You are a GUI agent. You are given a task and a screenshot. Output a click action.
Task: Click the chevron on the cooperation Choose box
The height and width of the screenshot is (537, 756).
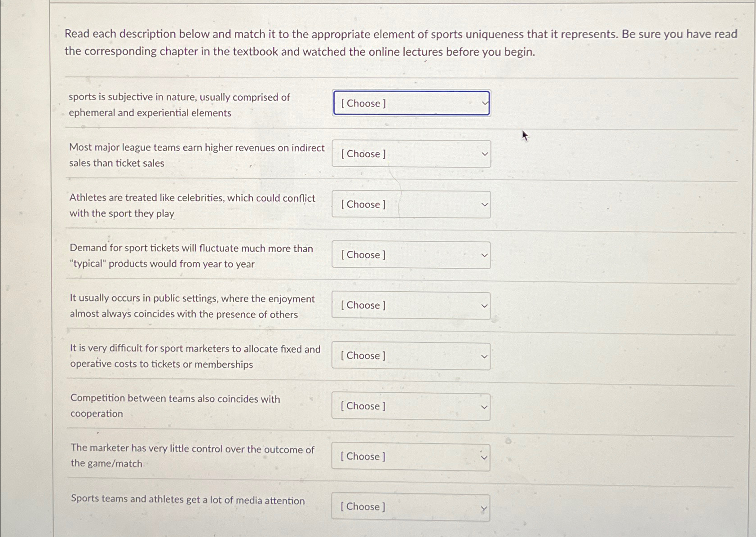484,406
